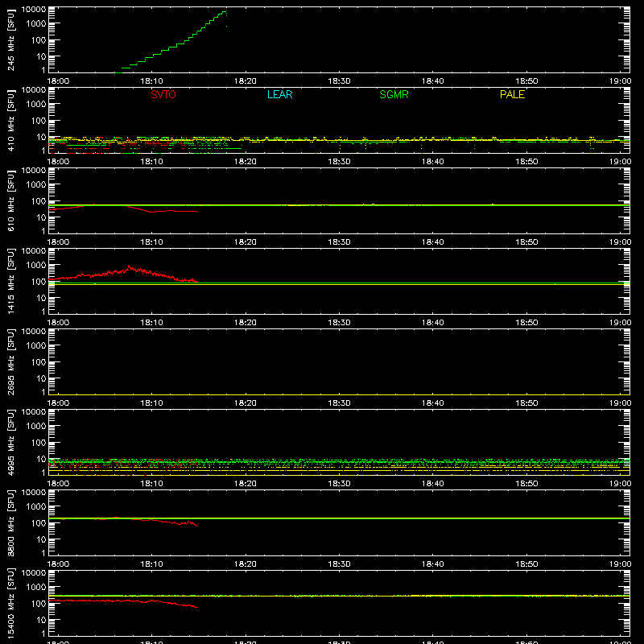Click the cyan LEAR legend label
Image resolution: width=644 pixels, height=644 pixels.
pos(279,94)
